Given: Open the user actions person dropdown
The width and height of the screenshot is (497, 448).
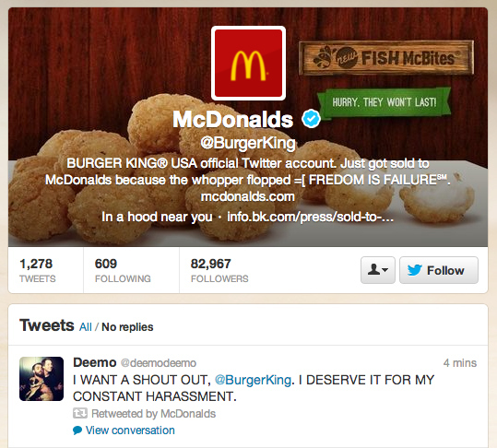Looking at the screenshot, I should 378,270.
